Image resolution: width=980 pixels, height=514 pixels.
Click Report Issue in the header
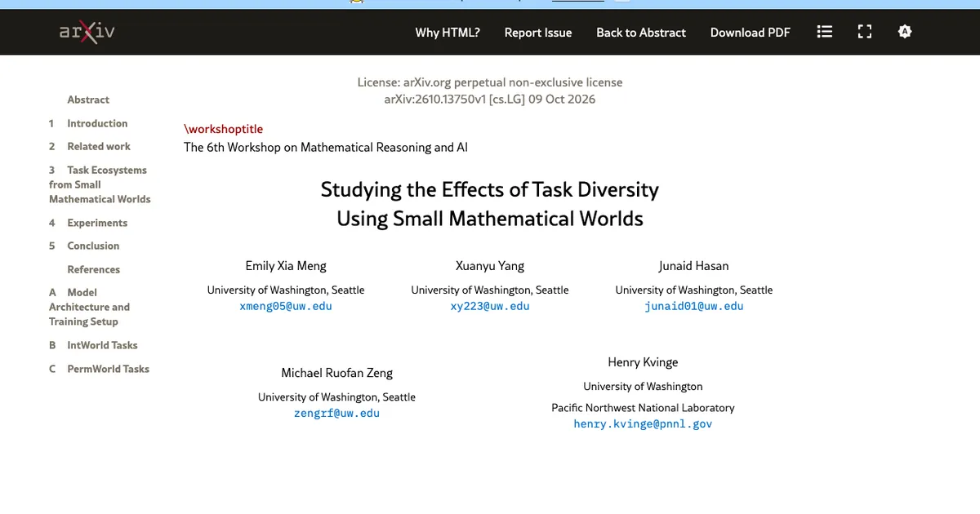(538, 33)
